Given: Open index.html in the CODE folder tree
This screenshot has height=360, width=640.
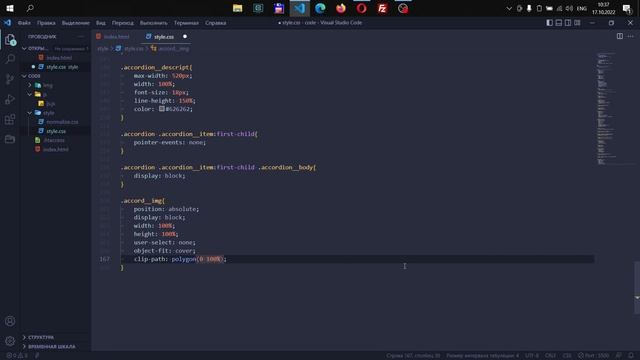Looking at the screenshot, I should [56, 149].
